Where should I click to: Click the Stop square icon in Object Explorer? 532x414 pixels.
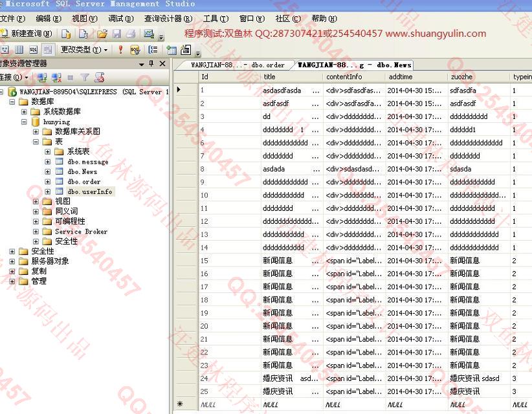coord(71,78)
